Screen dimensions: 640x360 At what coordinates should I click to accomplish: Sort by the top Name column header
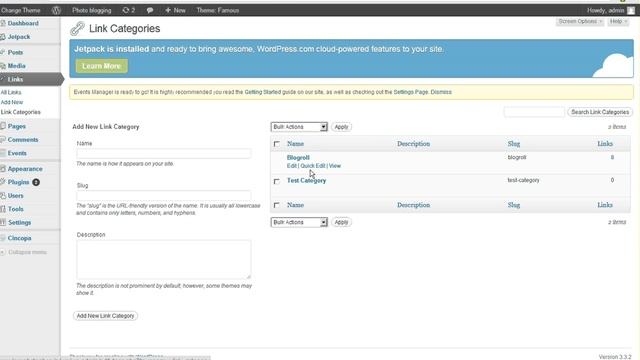[x=295, y=144]
